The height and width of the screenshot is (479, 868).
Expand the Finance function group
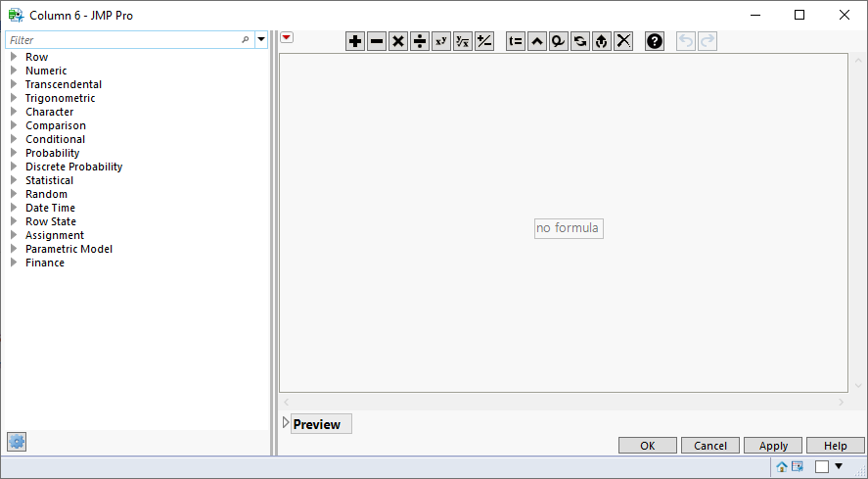[14, 263]
